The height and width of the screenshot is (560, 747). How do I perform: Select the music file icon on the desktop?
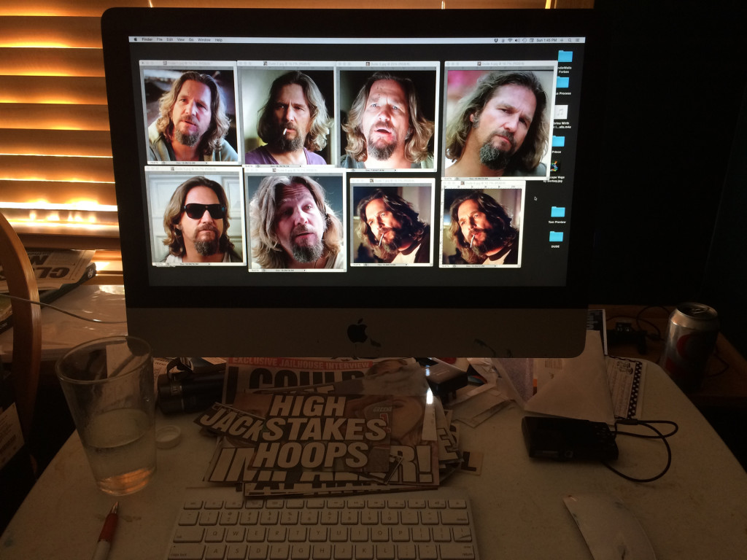pos(560,112)
